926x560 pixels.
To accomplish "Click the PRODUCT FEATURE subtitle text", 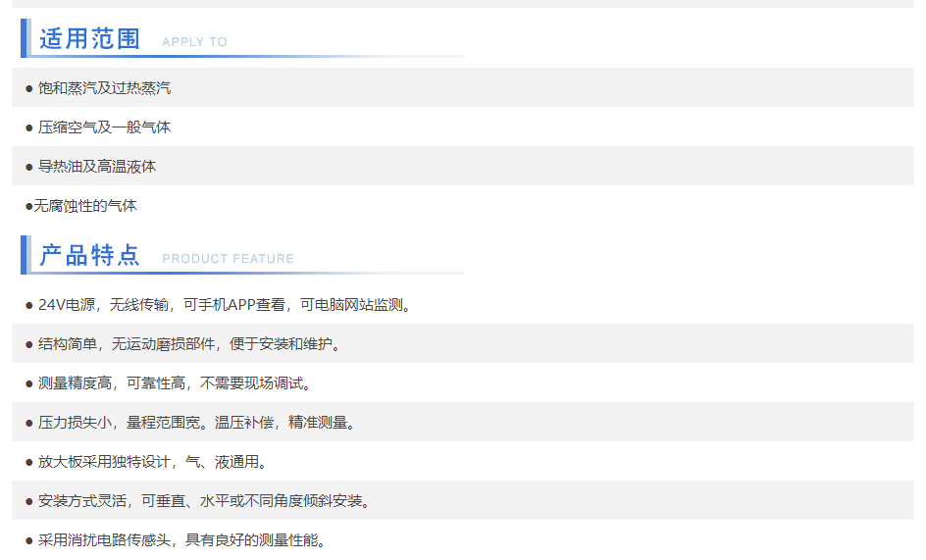I will [x=228, y=259].
